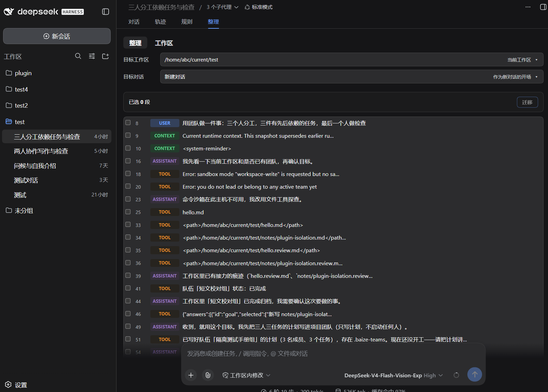Open the 3 个子代理 dropdown
This screenshot has height=392, width=548.
[222, 7]
